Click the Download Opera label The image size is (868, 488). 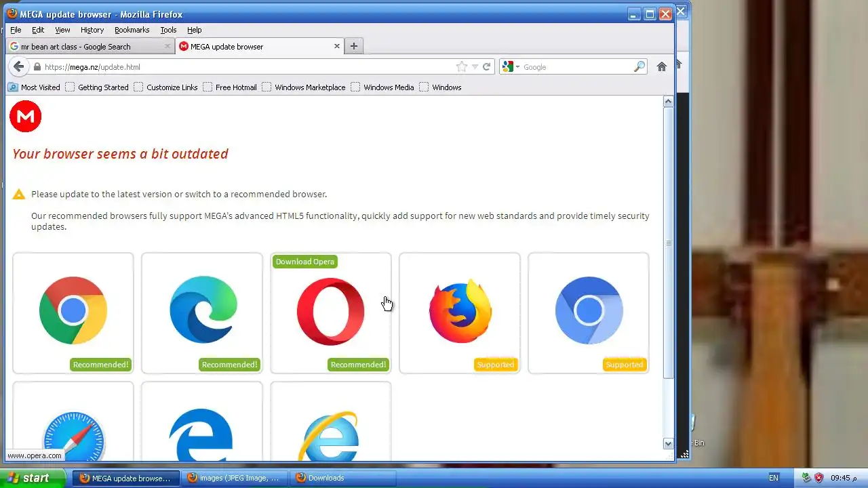305,262
